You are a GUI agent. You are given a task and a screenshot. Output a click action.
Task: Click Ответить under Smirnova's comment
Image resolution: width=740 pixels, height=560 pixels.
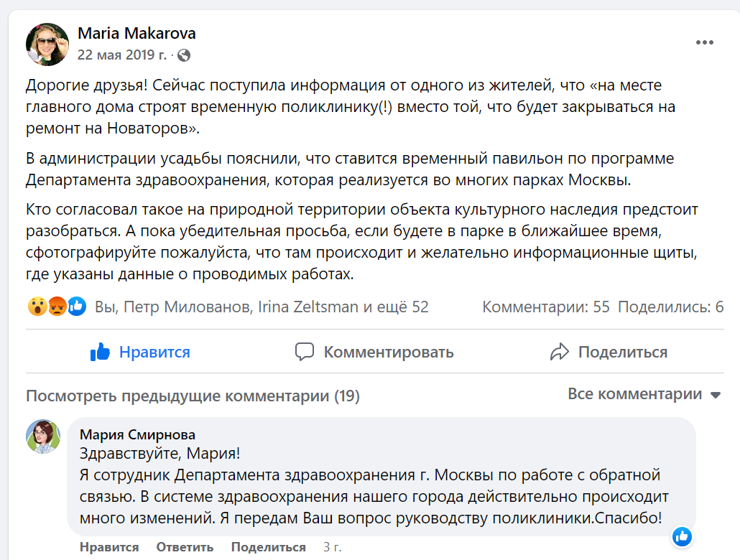point(185,547)
